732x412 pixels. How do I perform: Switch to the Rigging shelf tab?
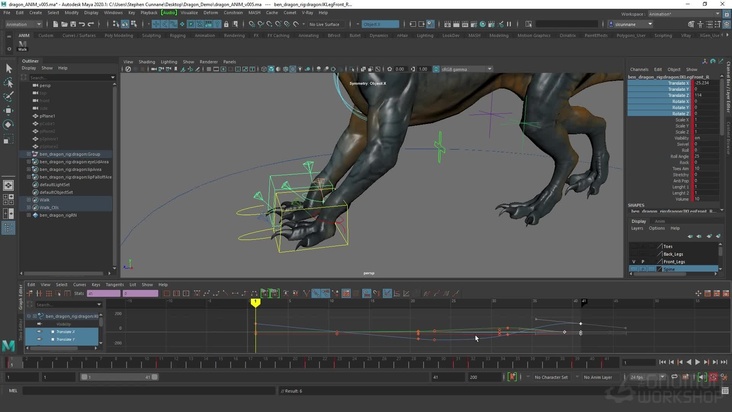pyautogui.click(x=177, y=35)
